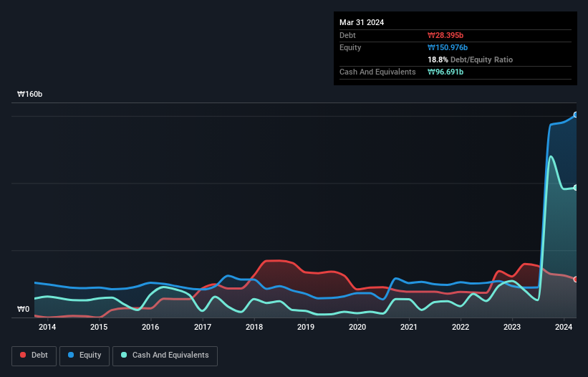Click the blue Equity legend dot
The width and height of the screenshot is (588, 377).
pos(71,355)
